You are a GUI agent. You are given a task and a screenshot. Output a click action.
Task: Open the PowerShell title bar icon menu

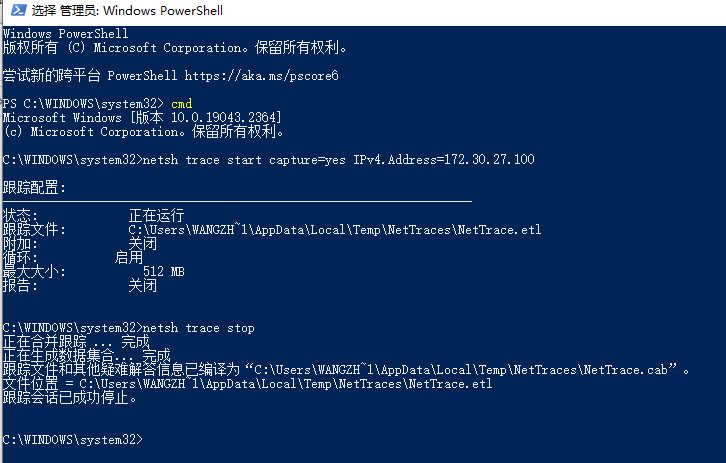click(19, 10)
